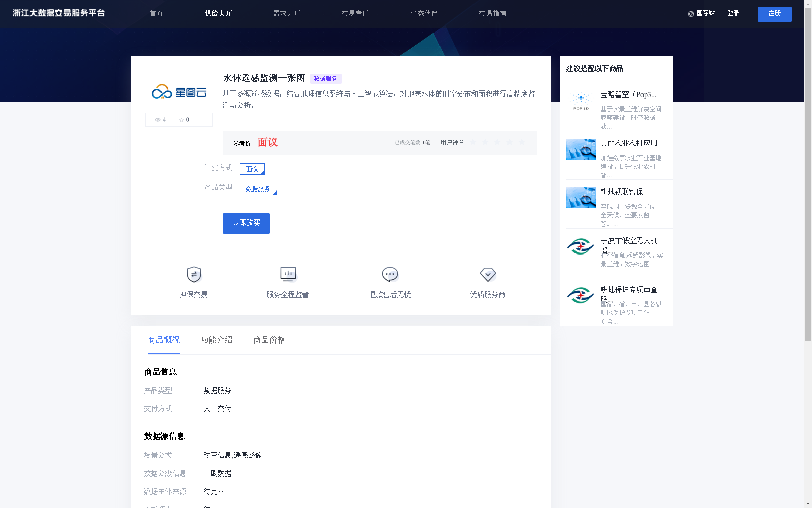Click 一般数据 classification value
This screenshot has width=812, height=508.
tap(217, 473)
